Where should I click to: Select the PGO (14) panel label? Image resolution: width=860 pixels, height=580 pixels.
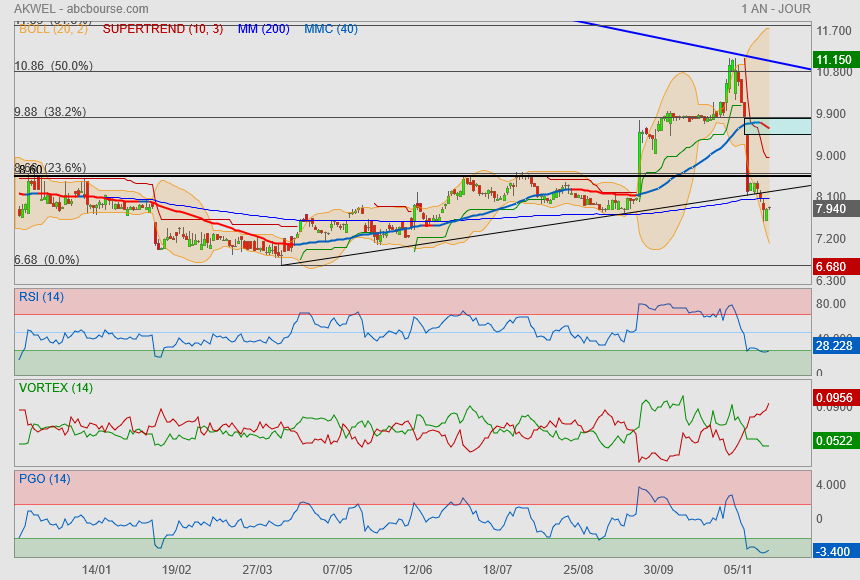44,479
